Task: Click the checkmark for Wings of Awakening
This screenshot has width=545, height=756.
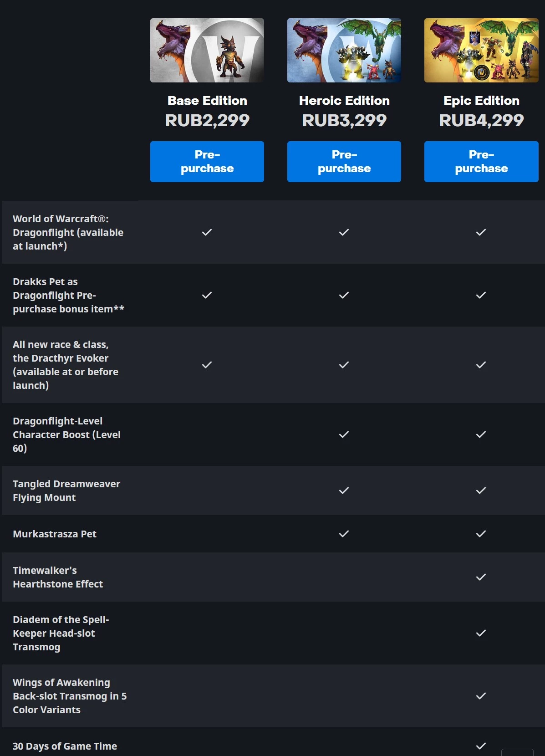Action: coord(481,696)
